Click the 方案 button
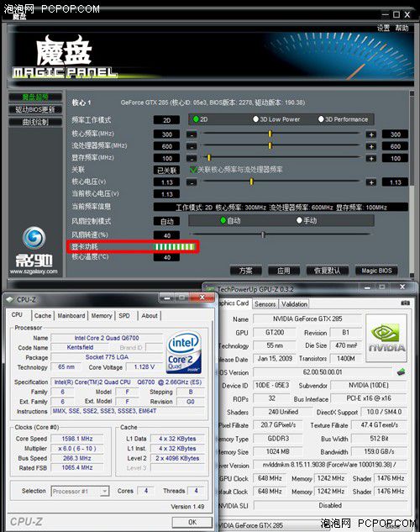The height and width of the screenshot is (532, 420). (246, 271)
